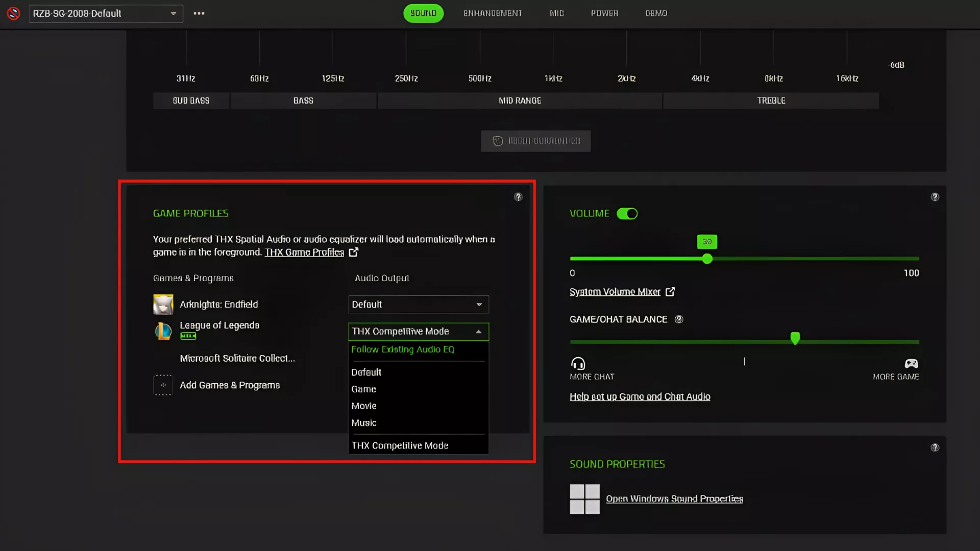Open Arknights: Endfield audio output dropdown
Image resolution: width=980 pixels, height=551 pixels.
point(419,305)
